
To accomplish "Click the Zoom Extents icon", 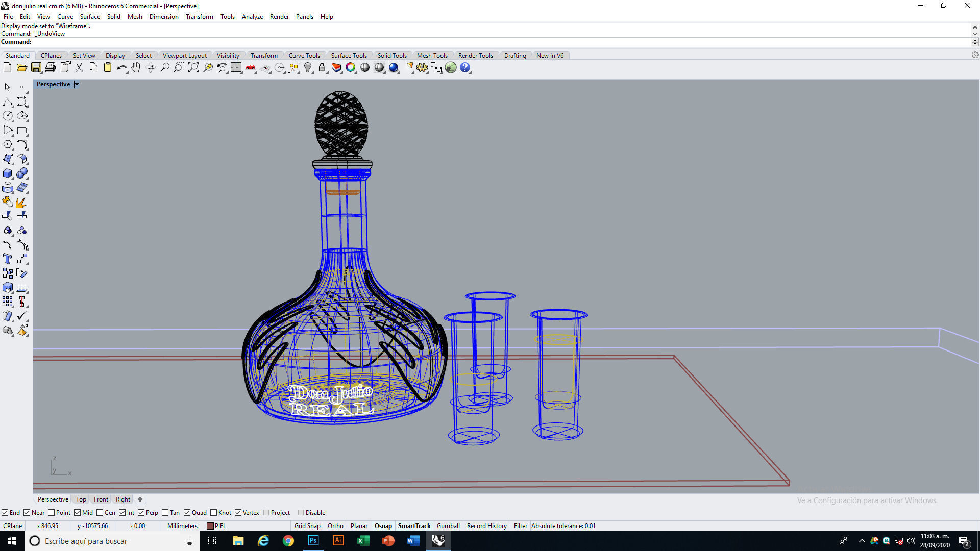I will 193,68.
